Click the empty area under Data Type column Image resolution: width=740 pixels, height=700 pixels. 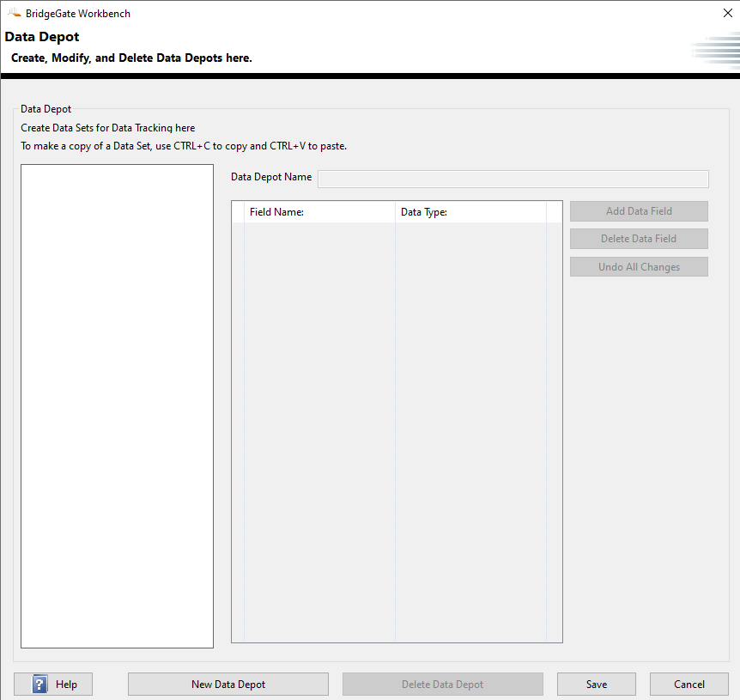coord(470,429)
